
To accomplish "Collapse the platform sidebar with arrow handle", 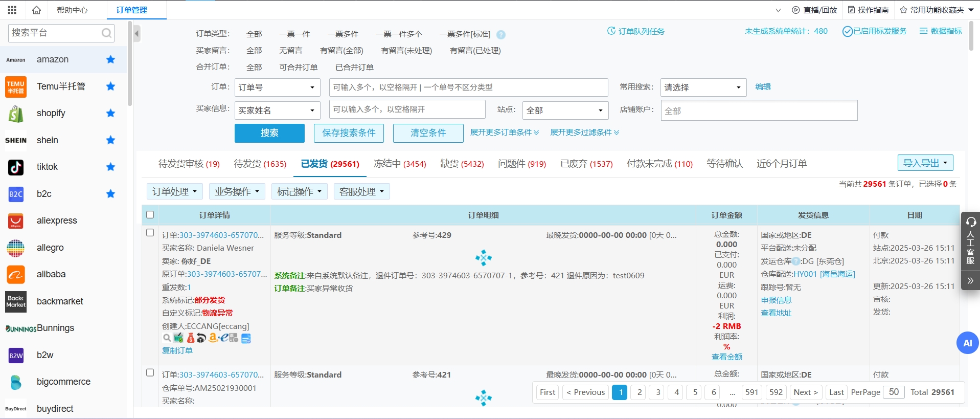I will coord(136,34).
